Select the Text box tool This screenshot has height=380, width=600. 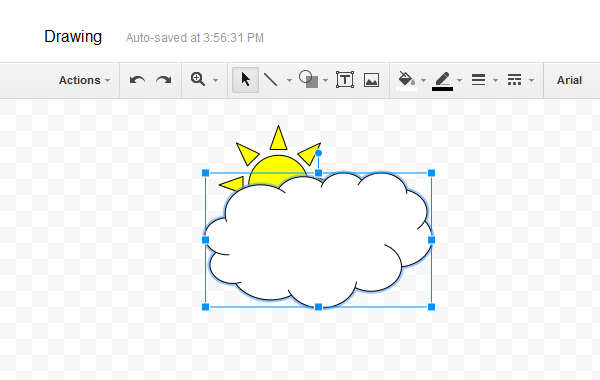coord(345,80)
